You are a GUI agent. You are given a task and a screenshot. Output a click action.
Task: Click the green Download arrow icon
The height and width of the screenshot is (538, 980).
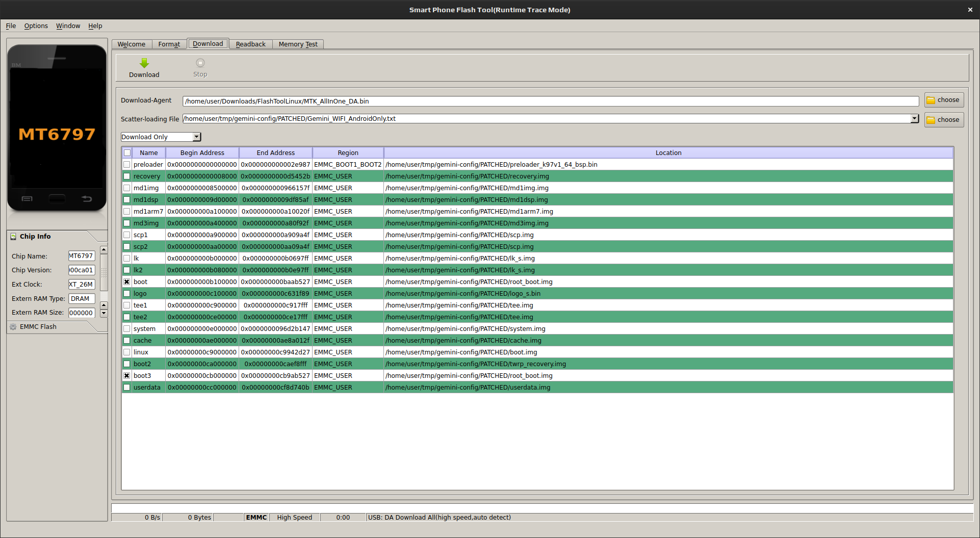coord(144,63)
